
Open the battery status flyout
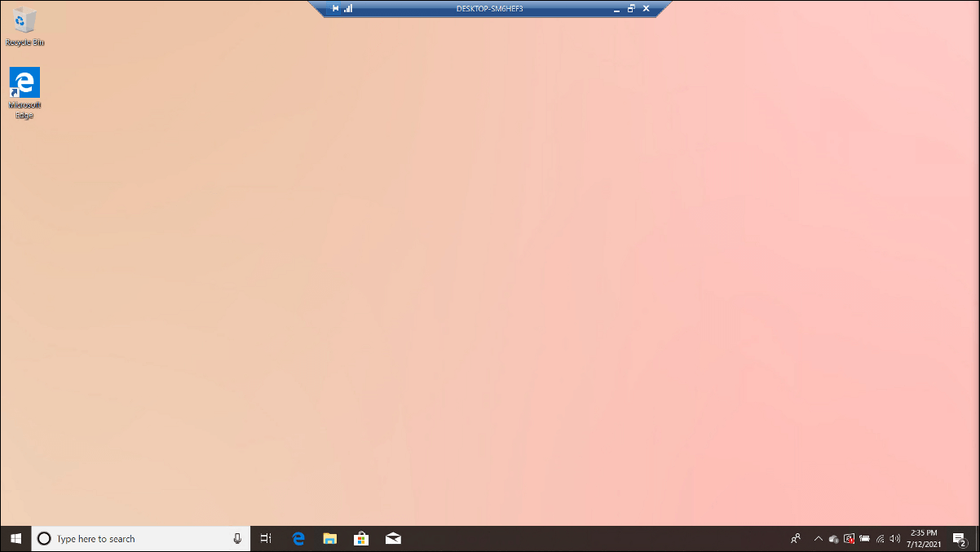(863, 538)
